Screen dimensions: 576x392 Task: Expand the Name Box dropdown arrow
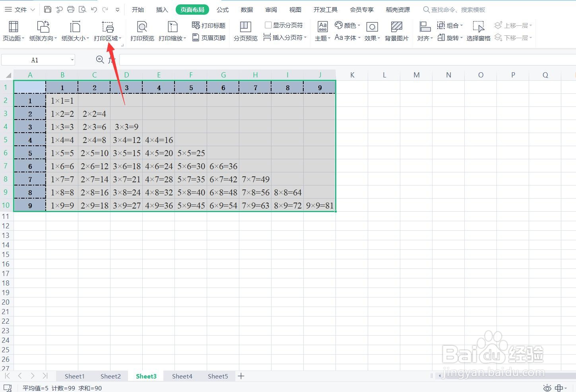tap(72, 60)
